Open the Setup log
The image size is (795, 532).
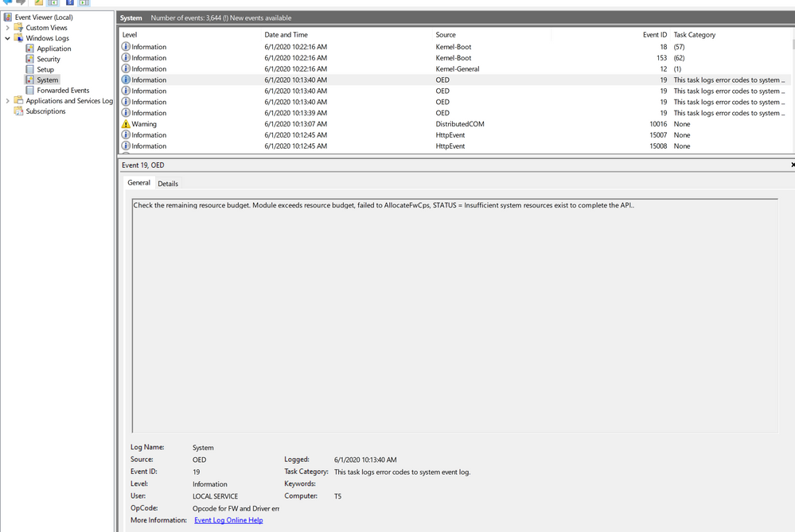45,69
